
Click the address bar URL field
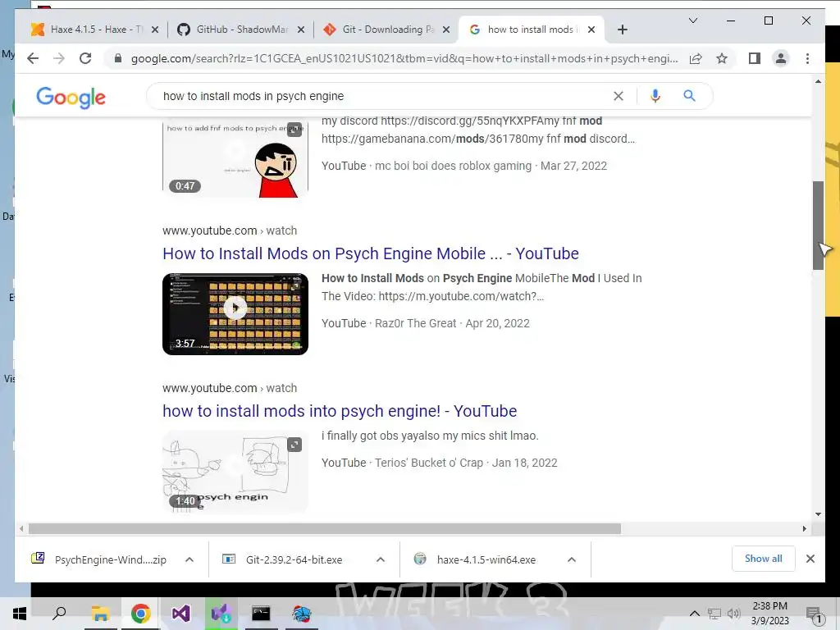[404, 58]
